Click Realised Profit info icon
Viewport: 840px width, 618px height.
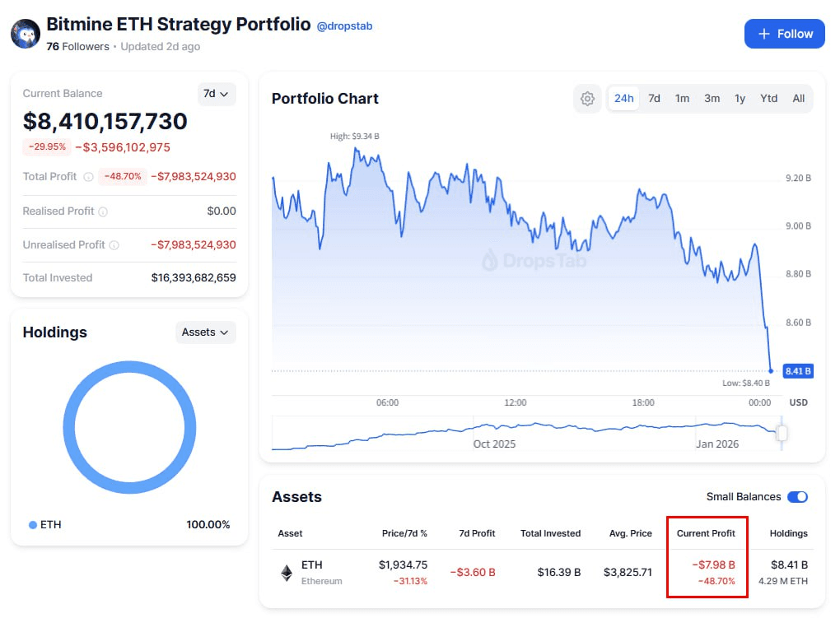pyautogui.click(x=103, y=211)
